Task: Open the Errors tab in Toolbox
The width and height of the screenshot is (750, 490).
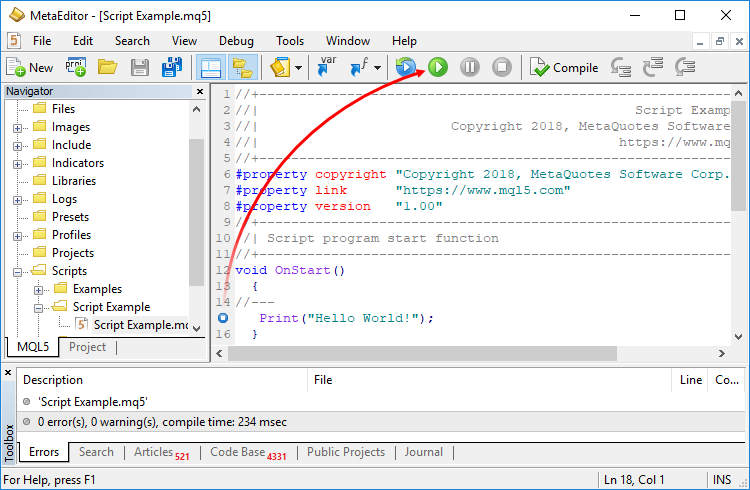Action: 44,452
